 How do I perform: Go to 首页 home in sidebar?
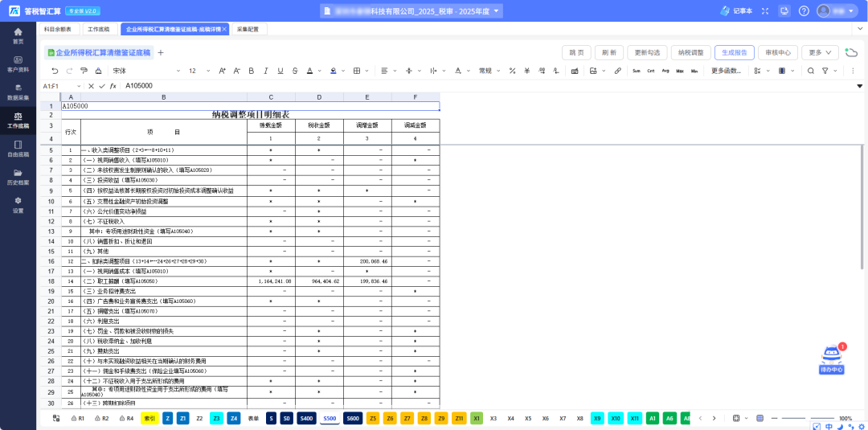pos(18,35)
